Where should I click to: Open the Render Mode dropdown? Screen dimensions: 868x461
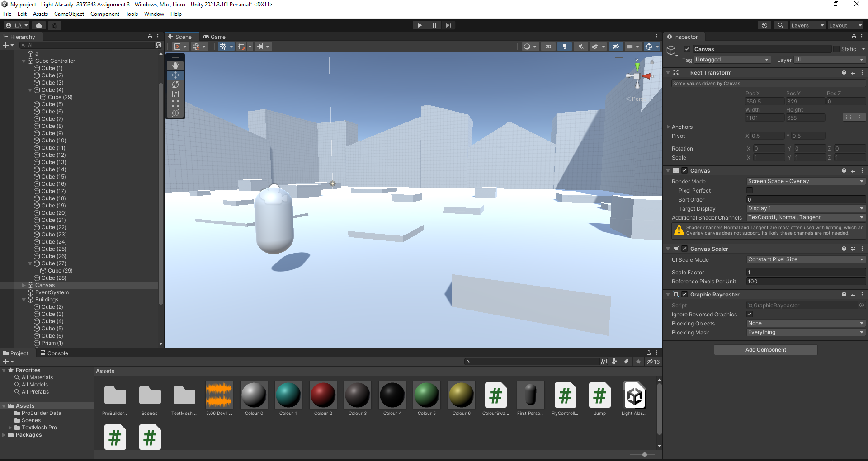coord(805,181)
